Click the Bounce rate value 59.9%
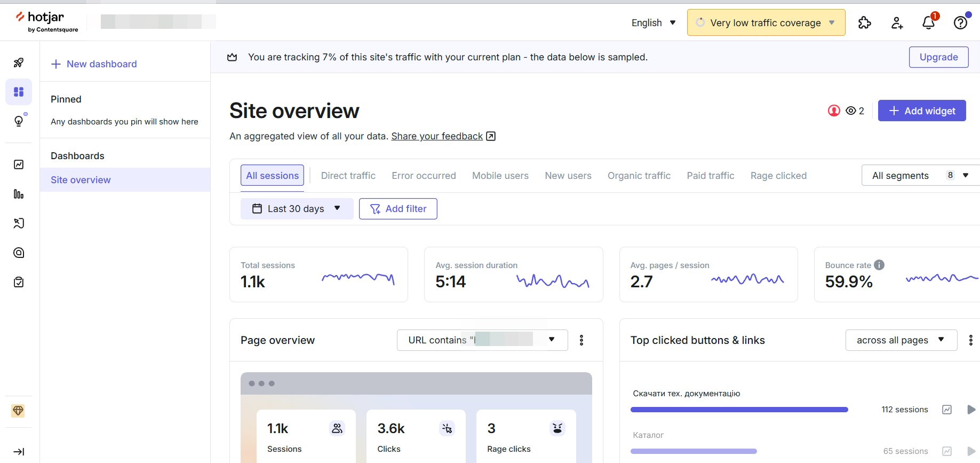The height and width of the screenshot is (463, 980). (x=849, y=281)
